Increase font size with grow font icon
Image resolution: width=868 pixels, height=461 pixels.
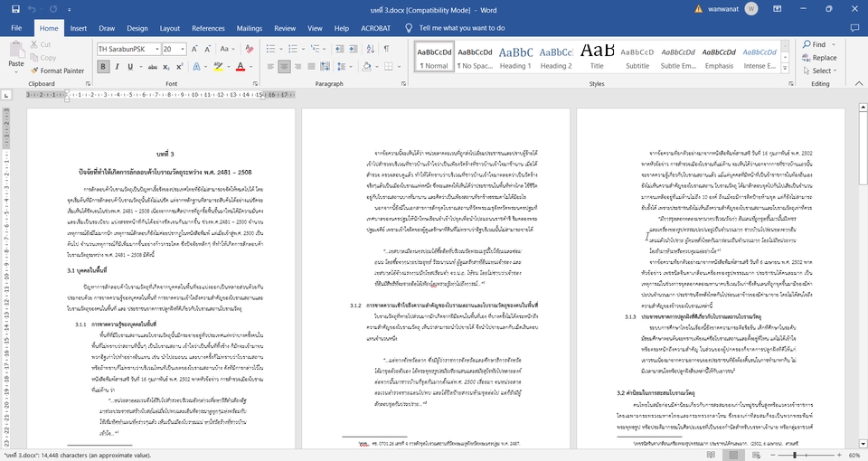195,49
